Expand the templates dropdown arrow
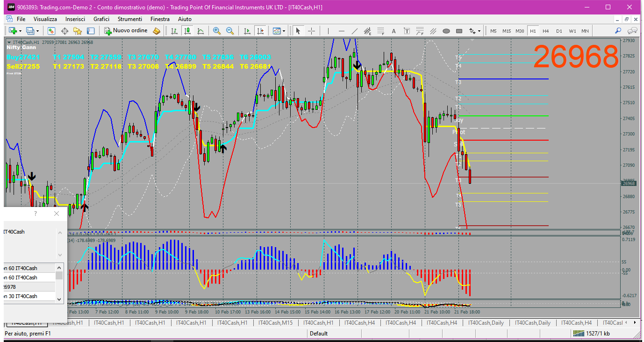The image size is (644, 342). (284, 31)
